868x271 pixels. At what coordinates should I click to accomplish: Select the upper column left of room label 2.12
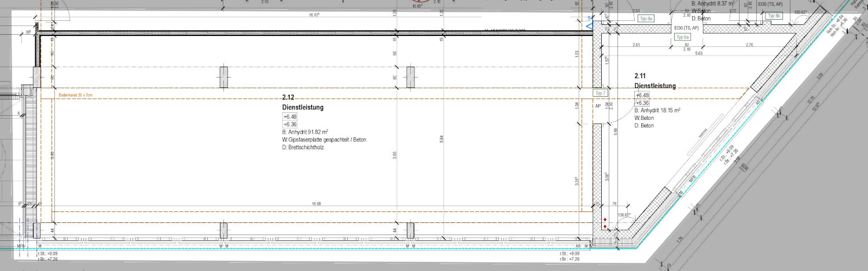[224, 77]
